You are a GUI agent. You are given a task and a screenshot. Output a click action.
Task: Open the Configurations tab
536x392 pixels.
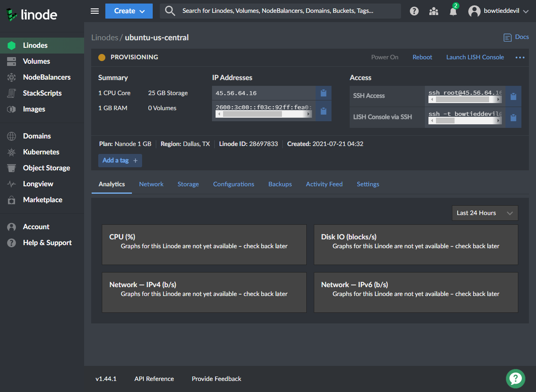tap(234, 184)
